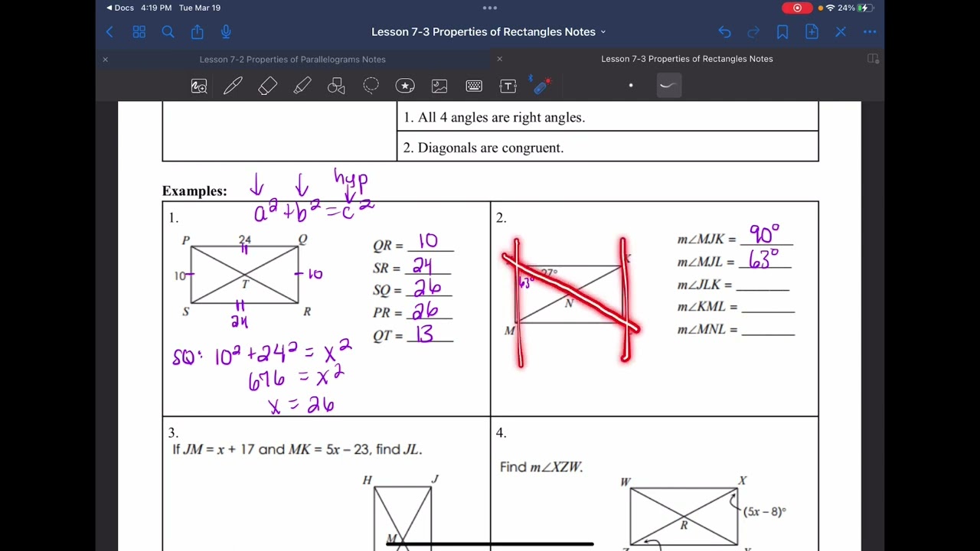Tap 'Find m∠XZW' problem text
The height and width of the screenshot is (551, 980).
pyautogui.click(x=541, y=467)
